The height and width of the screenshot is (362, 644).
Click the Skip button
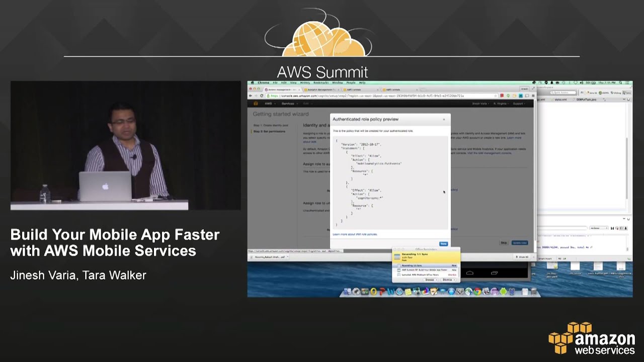pos(504,243)
